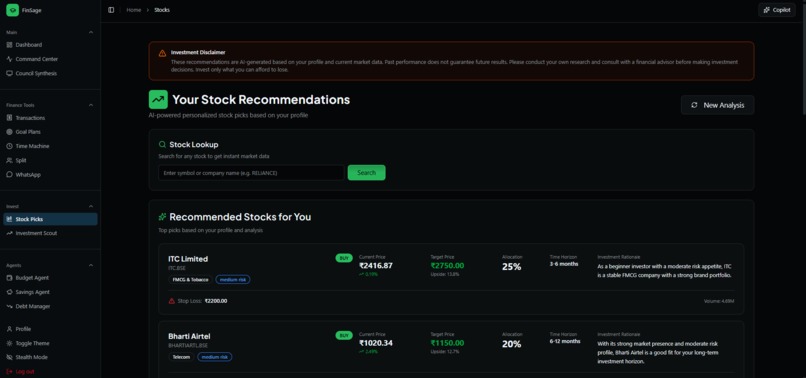
Task: Click the Savings Agent icon
Action: (x=9, y=292)
